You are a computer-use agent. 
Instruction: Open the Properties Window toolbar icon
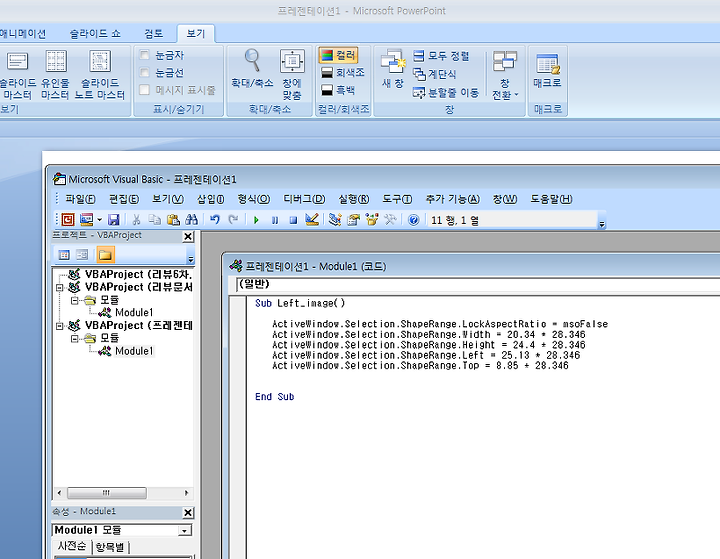(353, 220)
